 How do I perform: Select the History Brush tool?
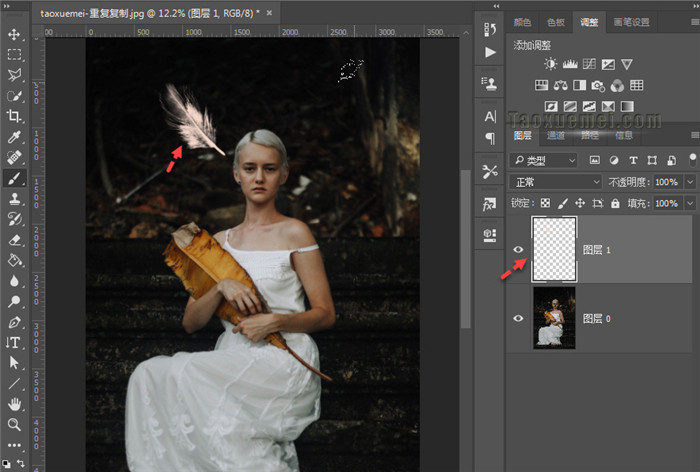tap(14, 219)
